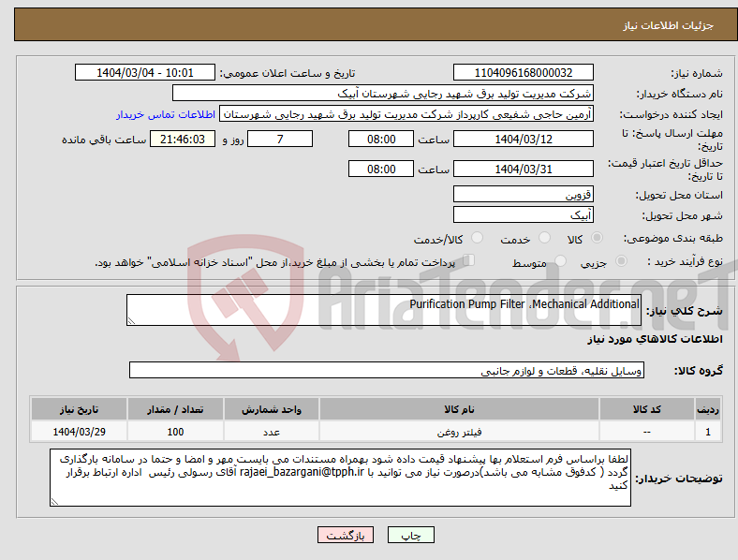Click the response deadline time 08:00 field
Screen dimensions: 738x560
coord(381,139)
